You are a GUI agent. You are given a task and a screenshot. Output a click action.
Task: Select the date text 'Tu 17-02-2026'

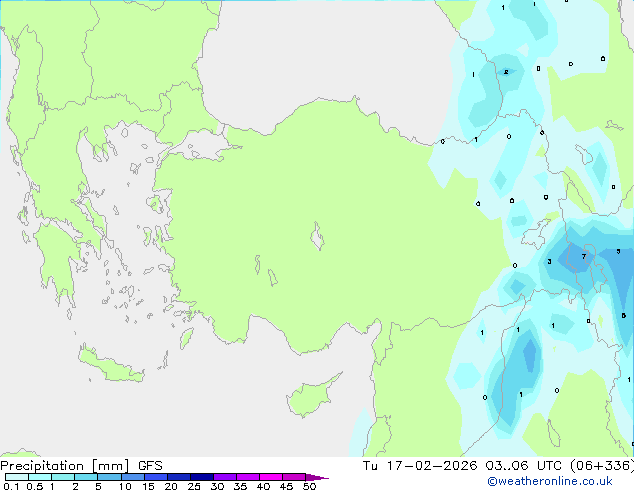(420, 466)
